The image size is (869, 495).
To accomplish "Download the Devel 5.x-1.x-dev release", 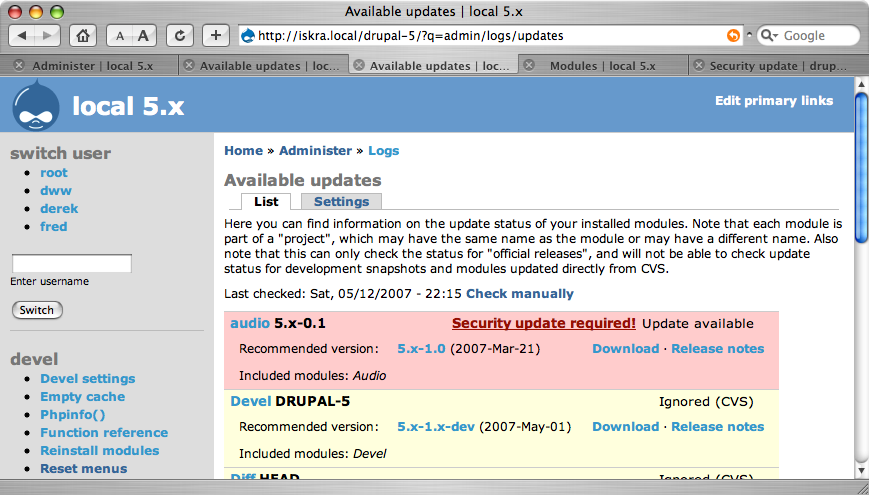I will (626, 427).
